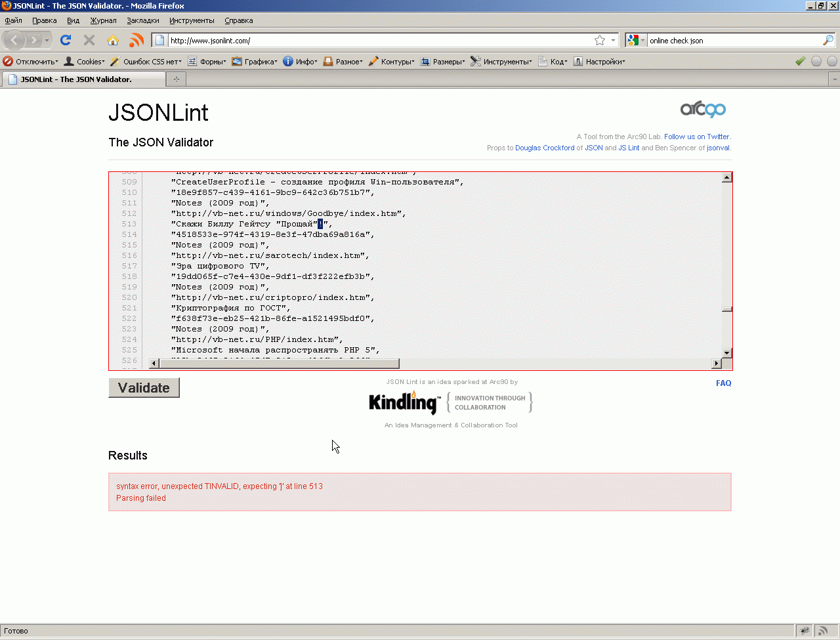Image resolution: width=840 pixels, height=640 pixels.
Task: Click the JSON editor's horizontal scroll right arrow
Action: click(716, 363)
